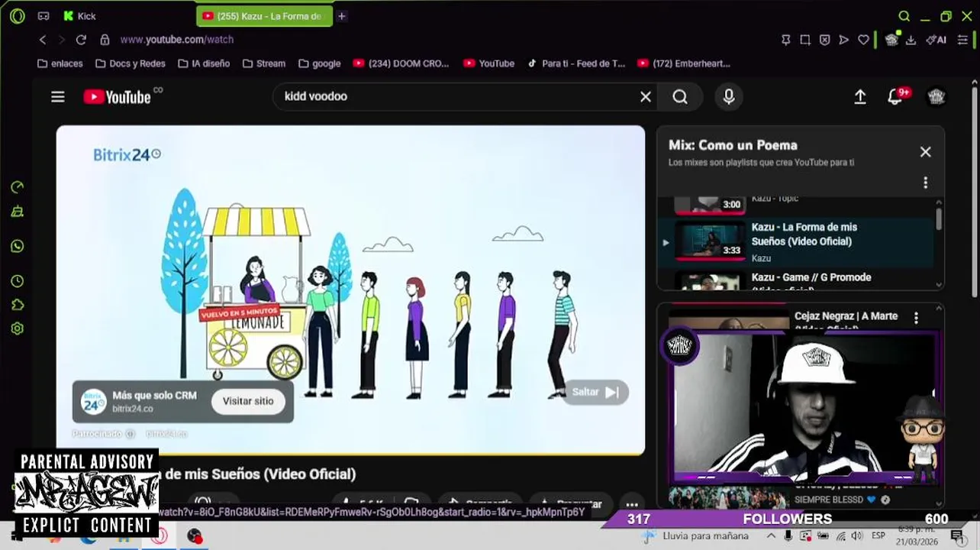Open the sidebar GX Control speedometer icon
Image resolution: width=980 pixels, height=550 pixels.
tap(18, 188)
